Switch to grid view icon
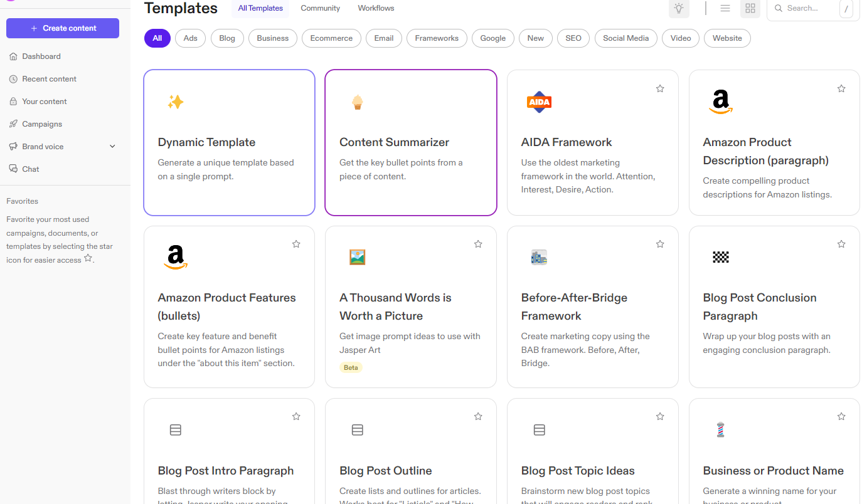862x504 pixels. point(750,8)
